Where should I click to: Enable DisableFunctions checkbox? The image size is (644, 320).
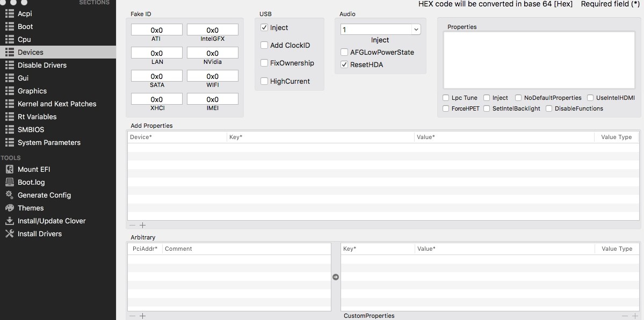tap(549, 108)
